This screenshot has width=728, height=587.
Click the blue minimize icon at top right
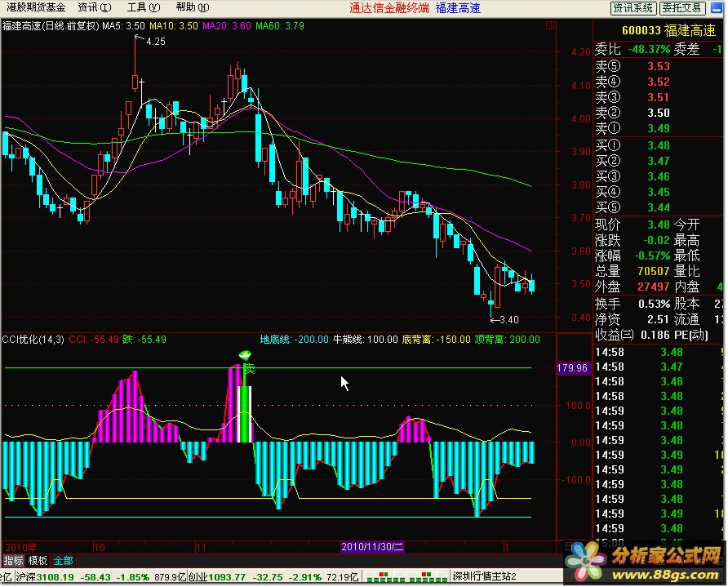pyautogui.click(x=716, y=8)
